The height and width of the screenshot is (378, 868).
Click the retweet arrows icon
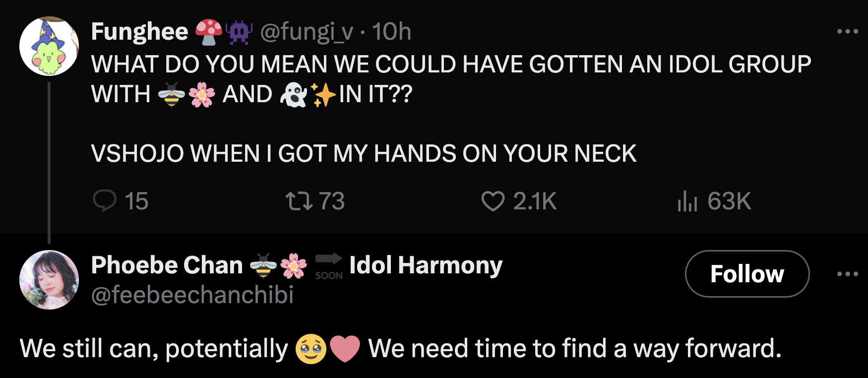point(299,201)
